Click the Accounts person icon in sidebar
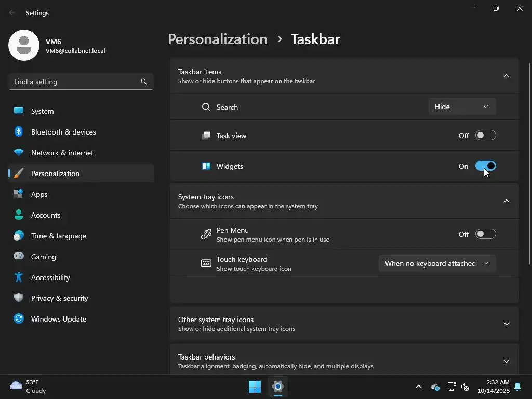Viewport: 532px width, 399px height. click(19, 215)
